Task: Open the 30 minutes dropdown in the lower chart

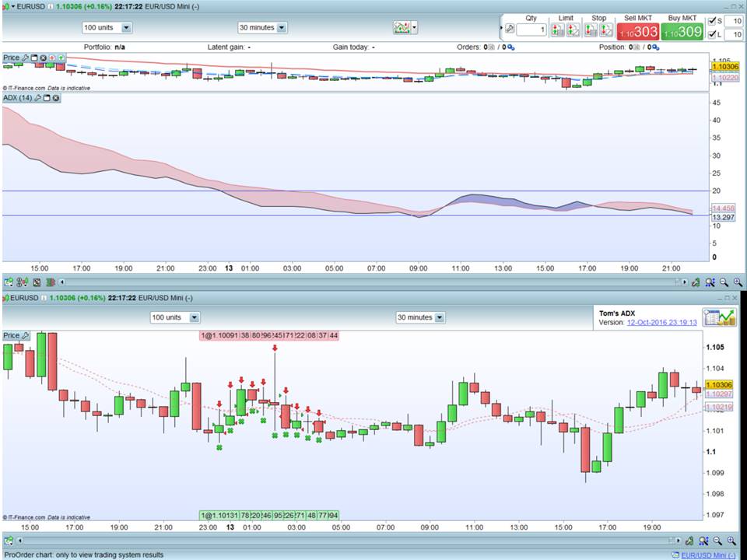Action: [421, 317]
